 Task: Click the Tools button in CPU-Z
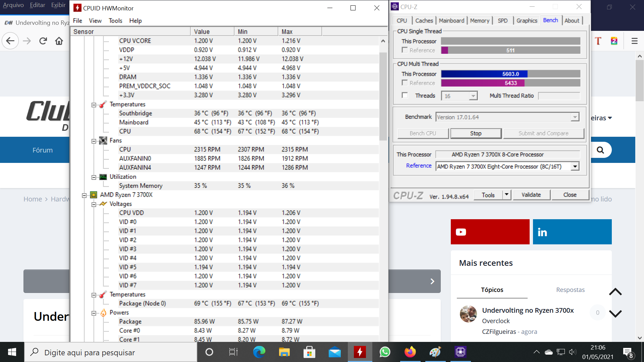coord(488,195)
